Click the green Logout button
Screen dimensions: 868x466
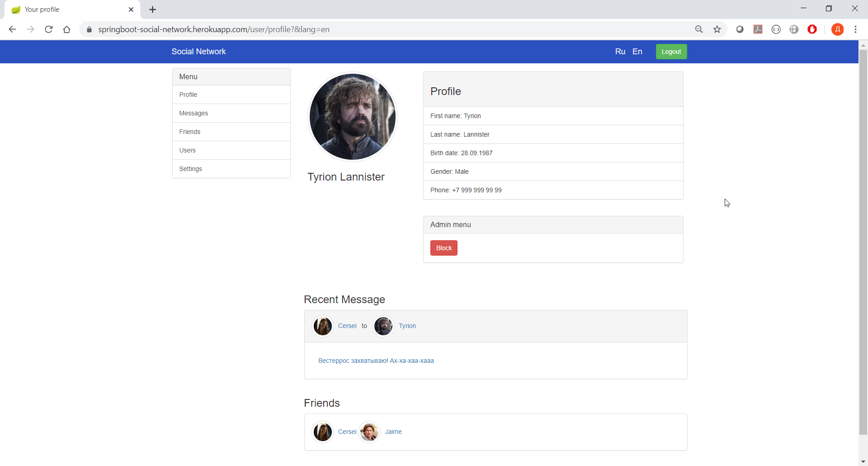pyautogui.click(x=671, y=52)
